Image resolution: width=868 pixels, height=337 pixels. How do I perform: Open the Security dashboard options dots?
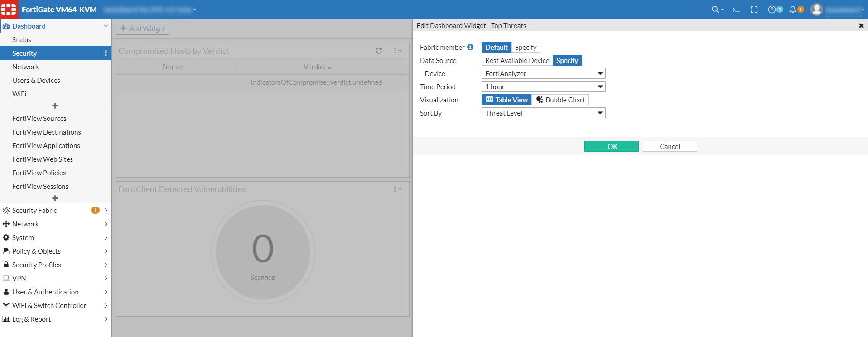106,53
